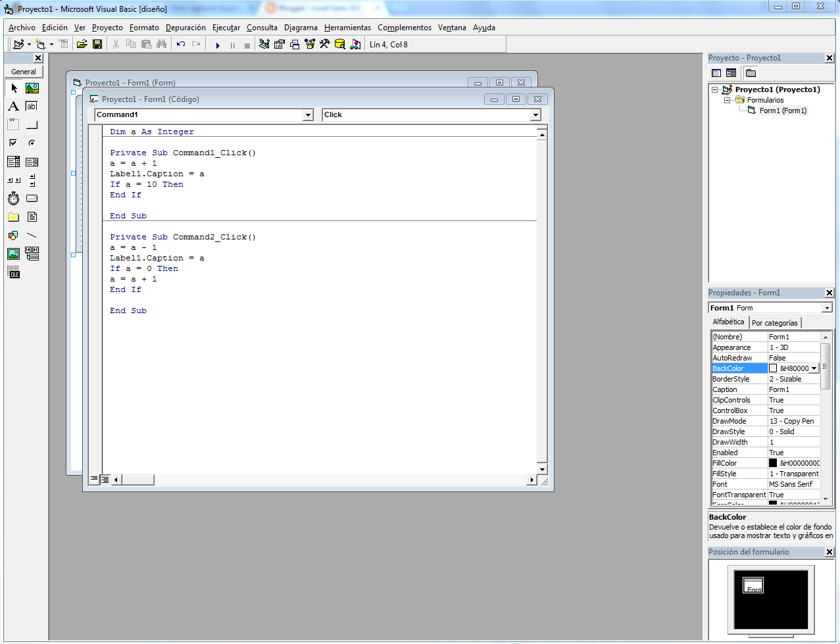Select the OptionButton control in the toolbox
Viewport: 840px width, 644px height.
click(x=32, y=143)
